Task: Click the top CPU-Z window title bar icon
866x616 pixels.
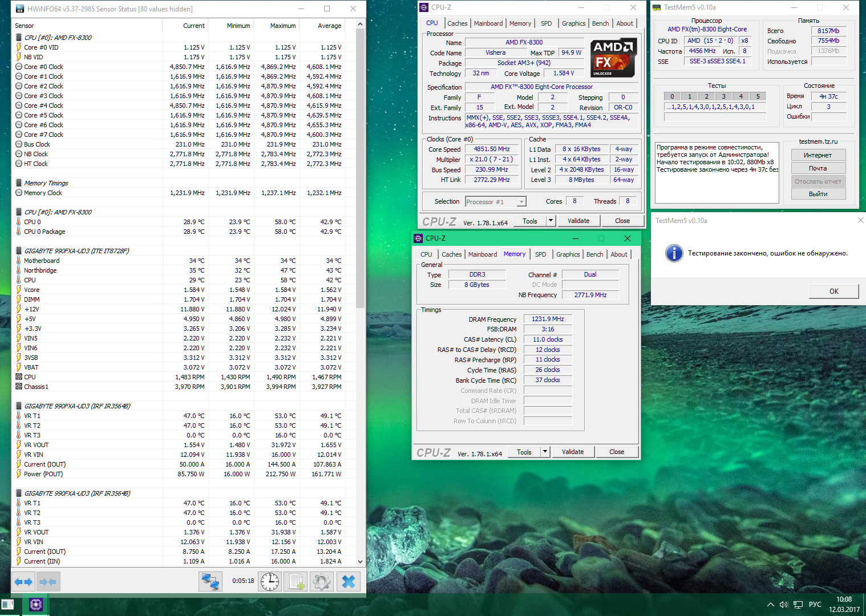Action: point(424,7)
